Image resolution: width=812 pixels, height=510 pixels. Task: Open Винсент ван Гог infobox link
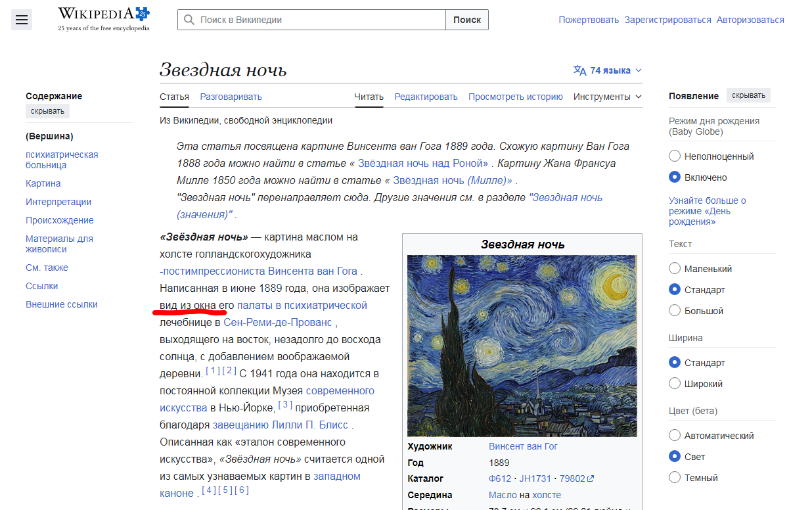click(523, 446)
